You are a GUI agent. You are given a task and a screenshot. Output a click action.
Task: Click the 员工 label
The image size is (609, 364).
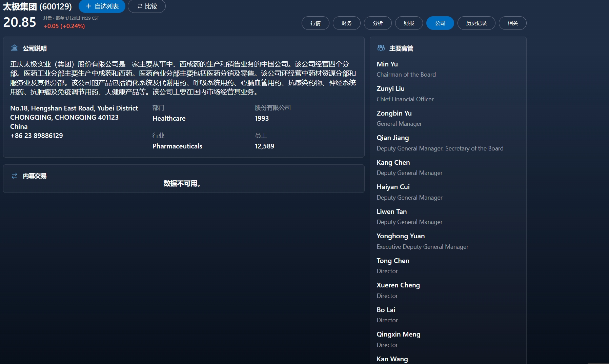click(261, 136)
